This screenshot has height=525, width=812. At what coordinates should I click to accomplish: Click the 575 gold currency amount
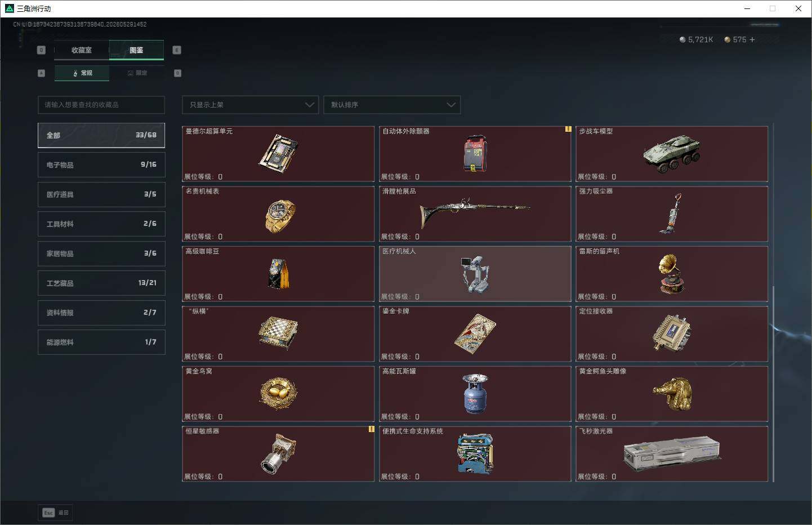pos(739,39)
